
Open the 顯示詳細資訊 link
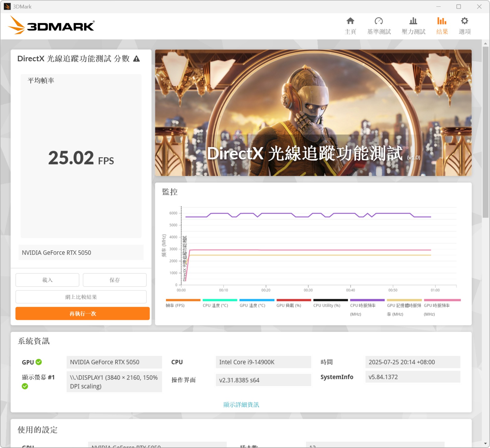[241, 404]
